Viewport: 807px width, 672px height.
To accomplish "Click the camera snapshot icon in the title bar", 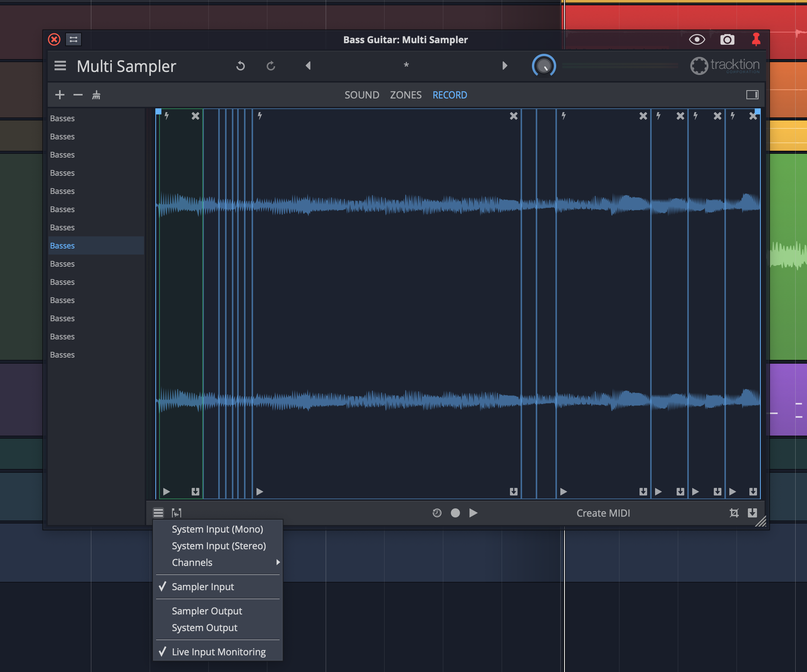I will coord(727,39).
